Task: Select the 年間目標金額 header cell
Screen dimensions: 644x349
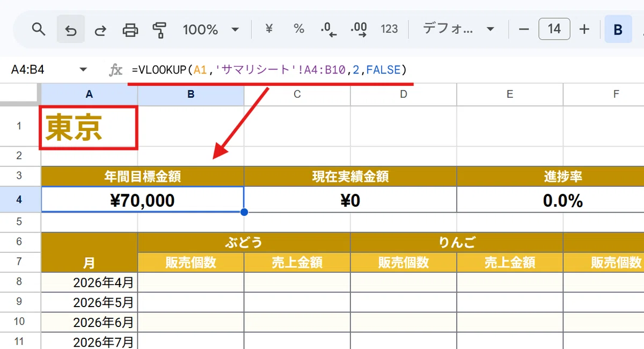Action: [142, 176]
